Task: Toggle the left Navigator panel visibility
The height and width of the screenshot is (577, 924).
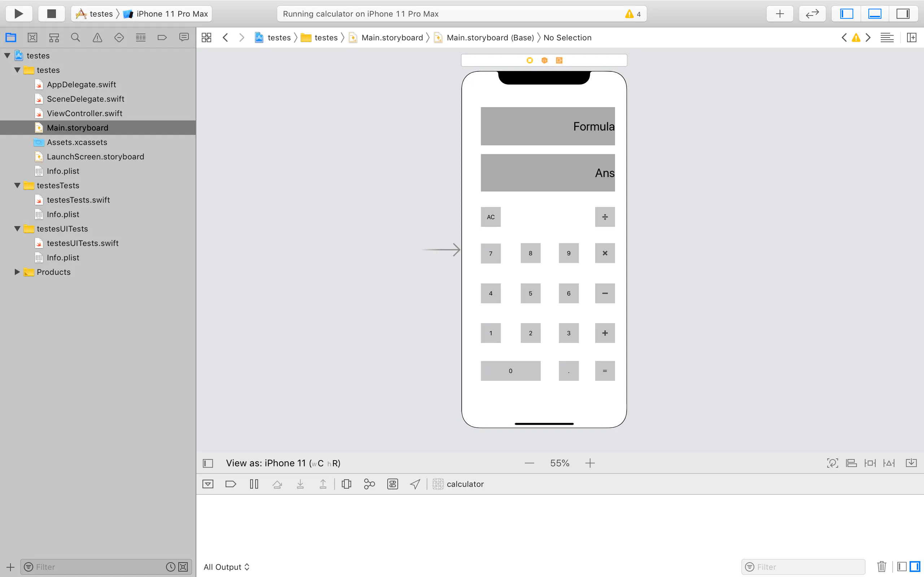Action: (x=846, y=14)
